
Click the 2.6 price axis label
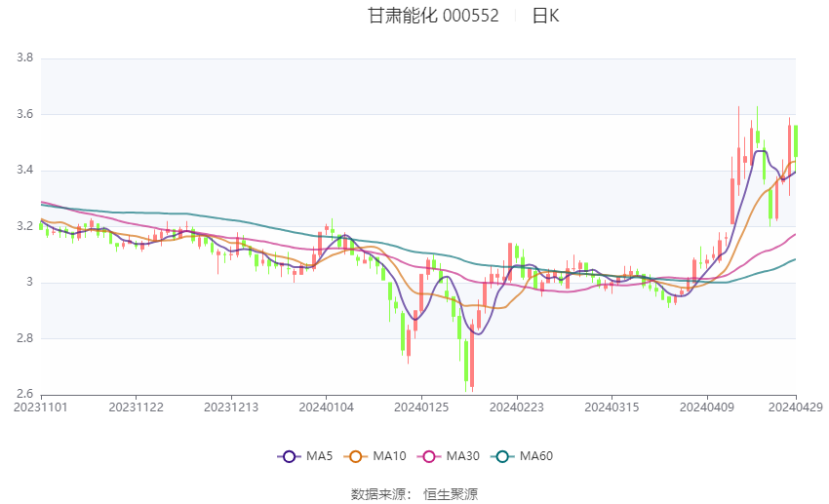[24, 394]
